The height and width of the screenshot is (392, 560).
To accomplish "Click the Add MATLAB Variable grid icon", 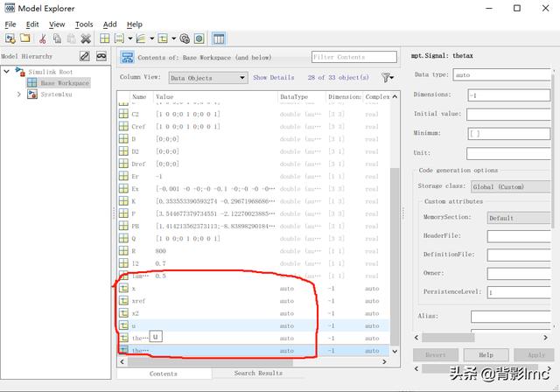I will click(105, 38).
